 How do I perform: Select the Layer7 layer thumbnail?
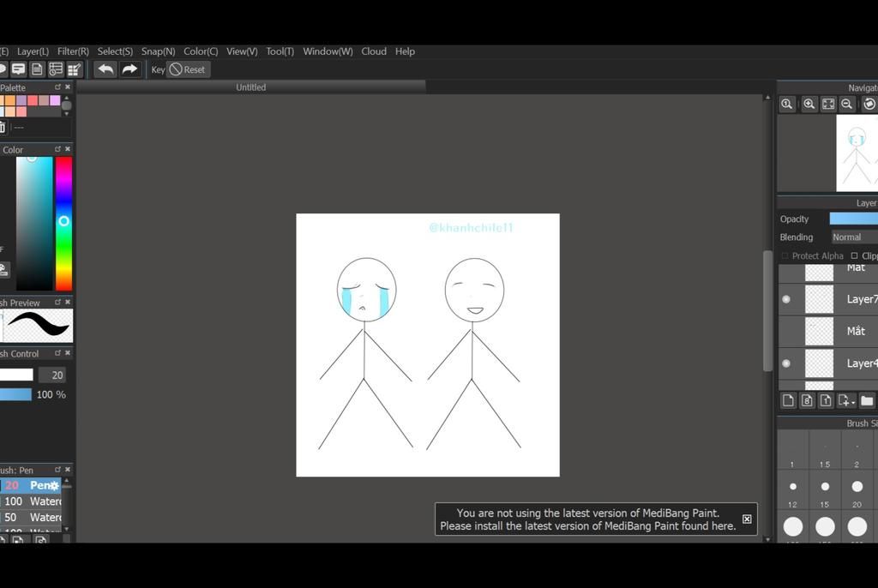(819, 299)
